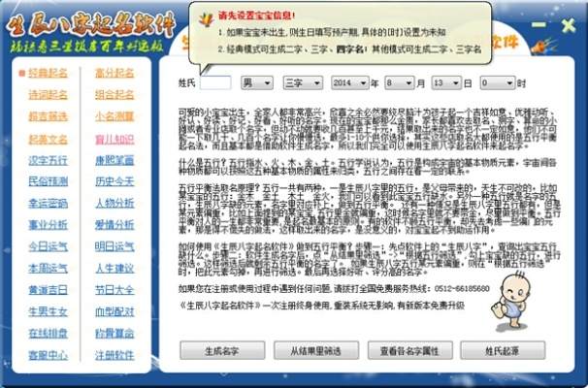Image resolution: width=588 pixels, height=388 pixels.
Task: Open the 起英文名 link
Action: [x=48, y=139]
